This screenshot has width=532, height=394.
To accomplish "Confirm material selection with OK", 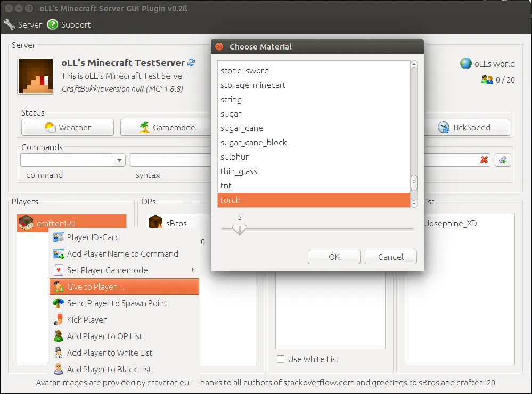I will 334,257.
